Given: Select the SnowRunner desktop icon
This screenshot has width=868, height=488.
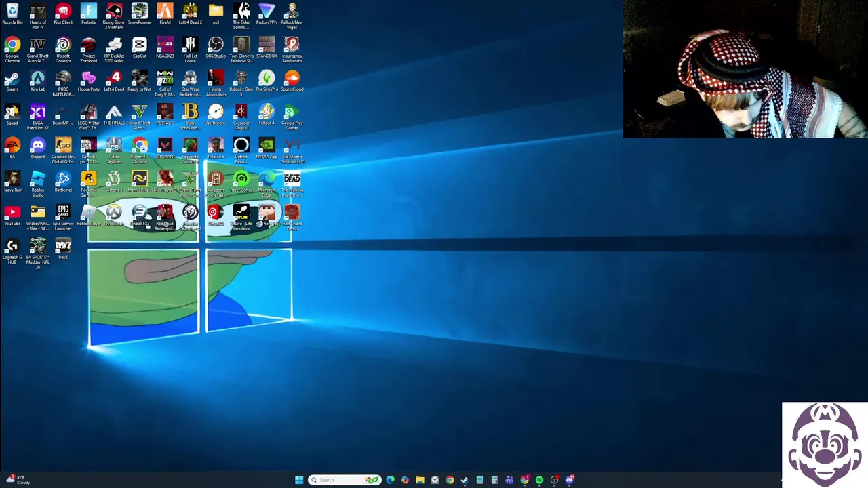Looking at the screenshot, I should pos(140,15).
